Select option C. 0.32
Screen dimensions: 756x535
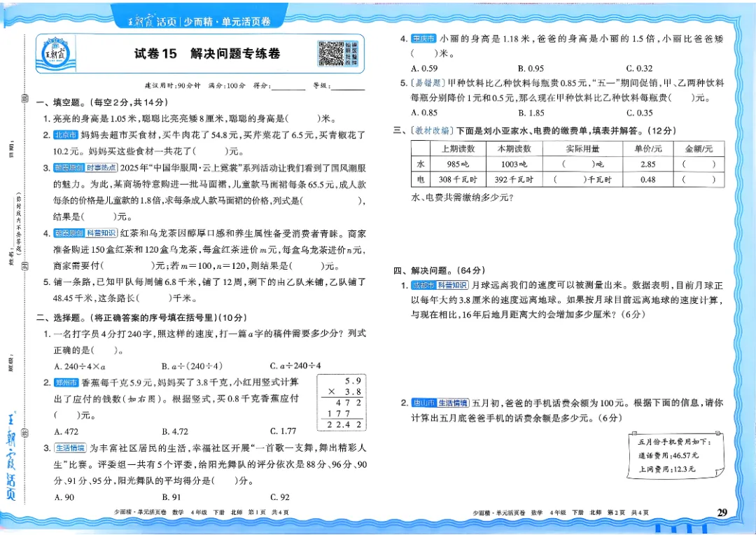pyautogui.click(x=639, y=69)
